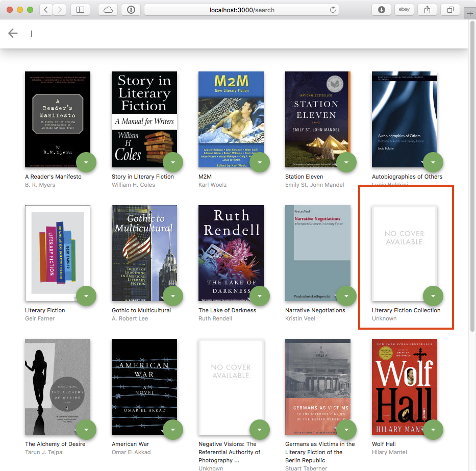This screenshot has width=476, height=471.
Task: Click author text 'Hilary Mantel'
Action: pyautogui.click(x=389, y=452)
